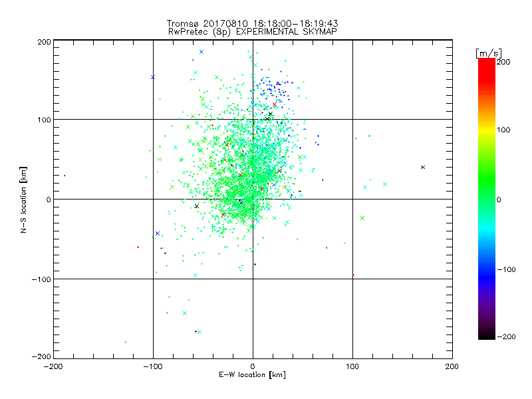Click the cyan X marker on the -100 km horizontal line
This screenshot has height=399, width=532.
(196, 275)
